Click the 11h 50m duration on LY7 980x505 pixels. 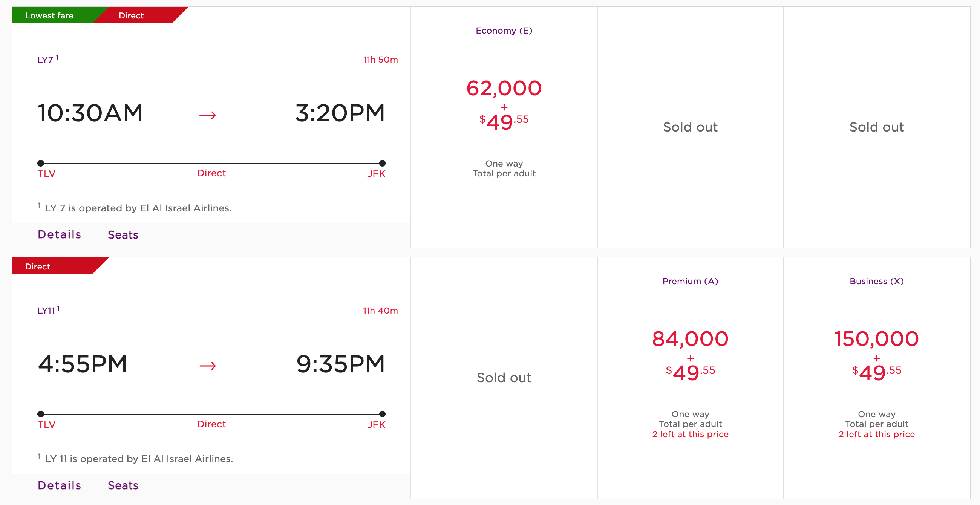coord(380,60)
